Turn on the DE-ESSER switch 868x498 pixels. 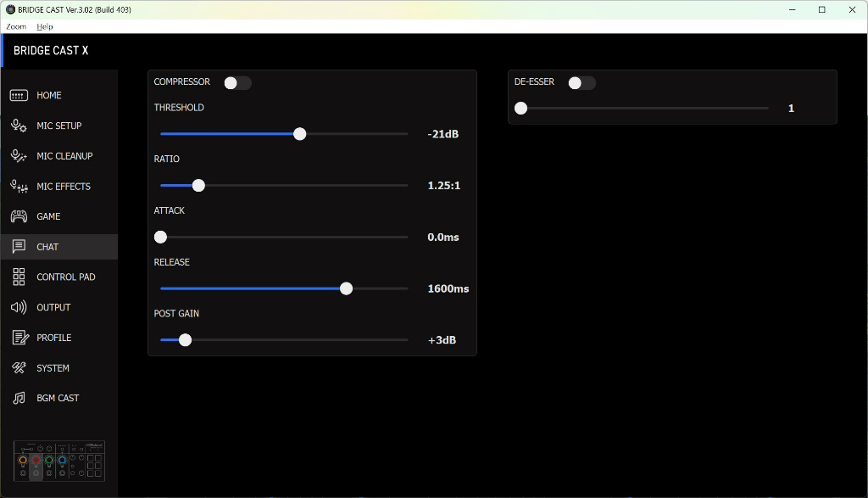pos(581,83)
